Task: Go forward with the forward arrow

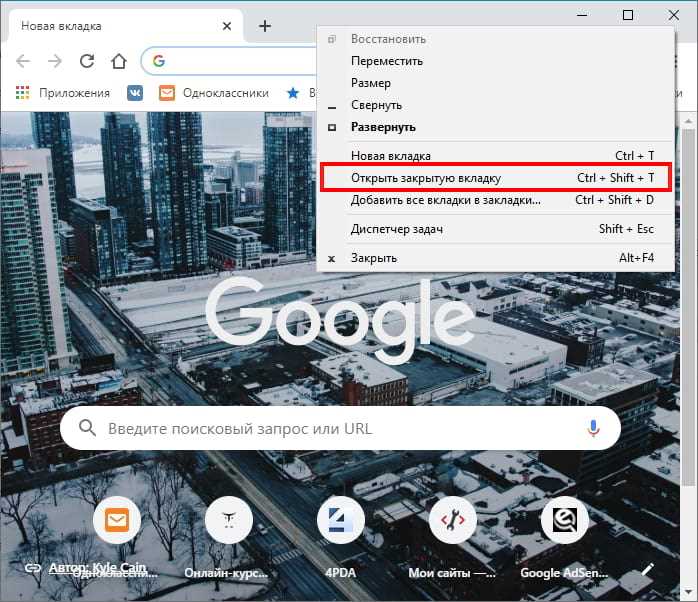Action: coord(55,61)
